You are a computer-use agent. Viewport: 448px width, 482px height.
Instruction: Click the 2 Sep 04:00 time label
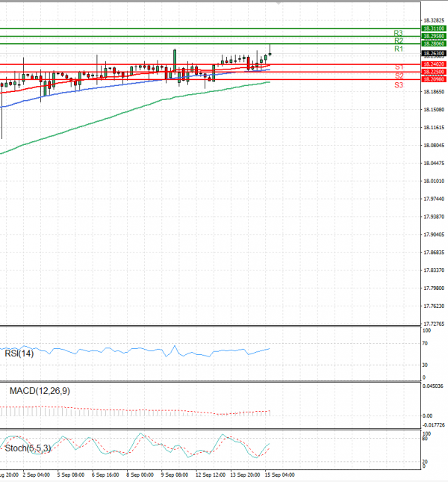(37, 475)
